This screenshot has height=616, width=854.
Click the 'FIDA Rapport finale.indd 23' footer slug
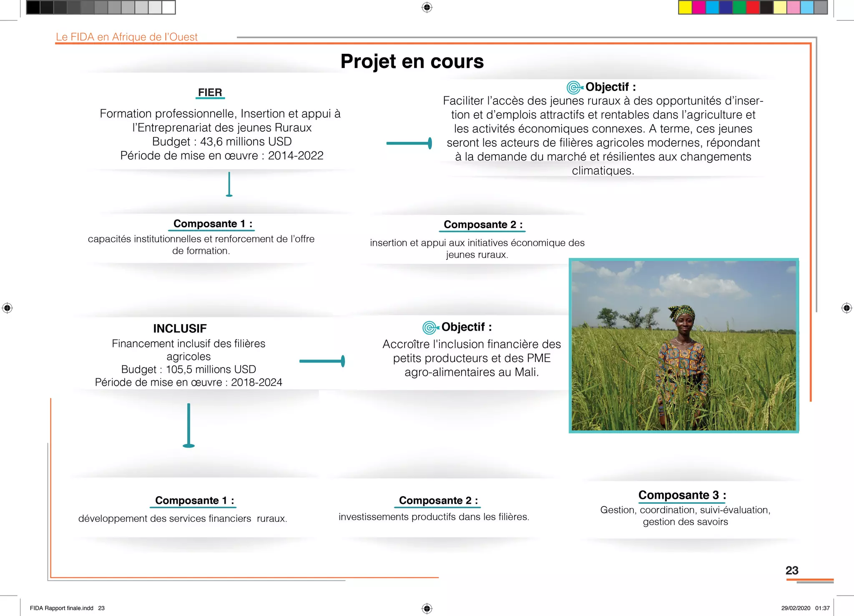pyautogui.click(x=67, y=608)
